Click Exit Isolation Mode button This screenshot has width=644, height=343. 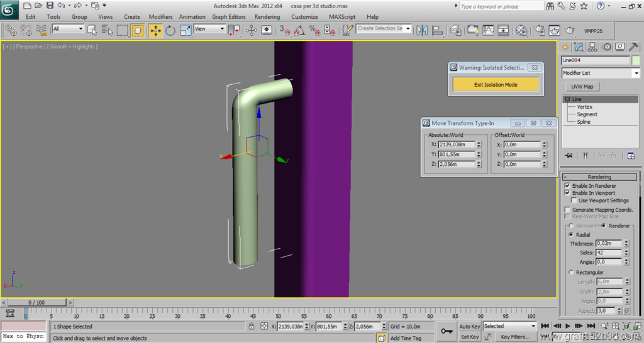click(496, 85)
